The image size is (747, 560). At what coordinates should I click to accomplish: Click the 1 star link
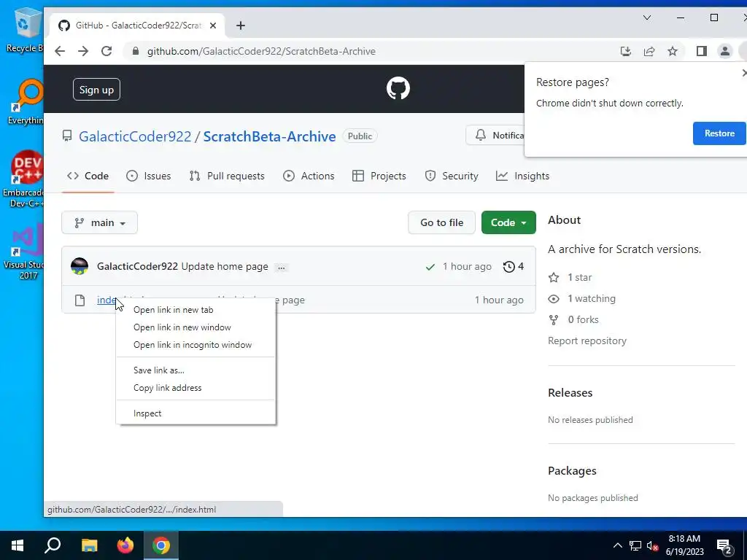[570, 278]
